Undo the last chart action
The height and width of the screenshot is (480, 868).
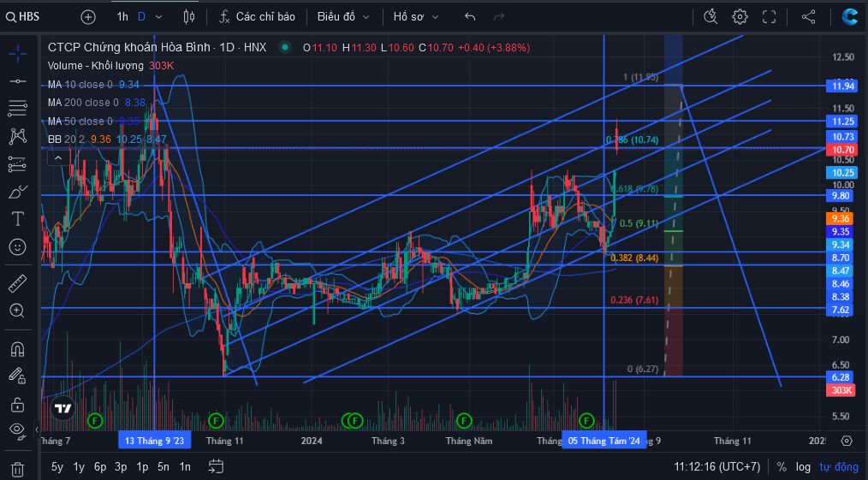(x=470, y=17)
